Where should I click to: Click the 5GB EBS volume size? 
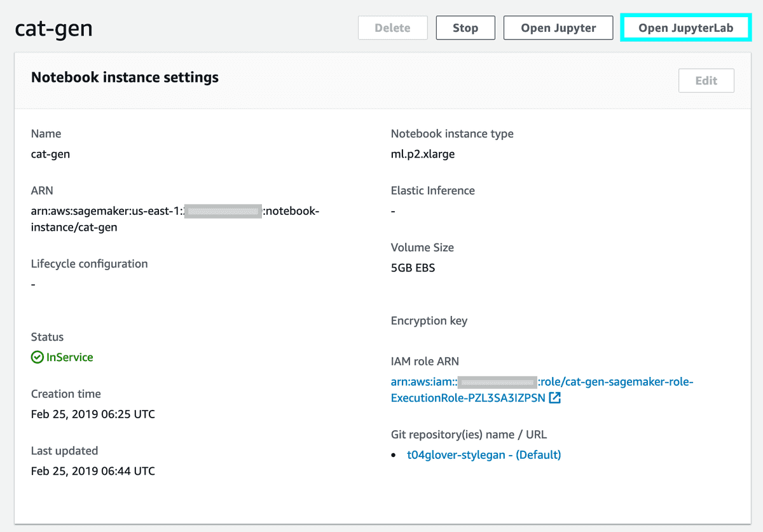(413, 268)
